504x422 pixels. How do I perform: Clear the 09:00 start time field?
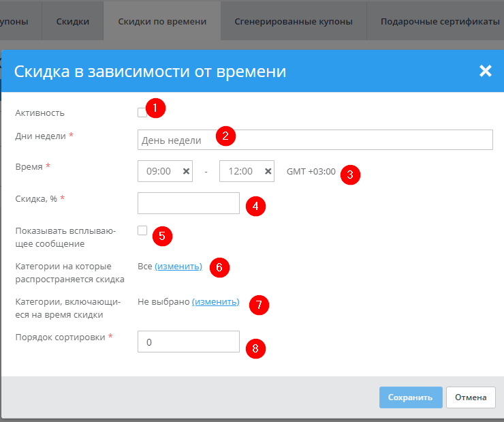click(186, 172)
